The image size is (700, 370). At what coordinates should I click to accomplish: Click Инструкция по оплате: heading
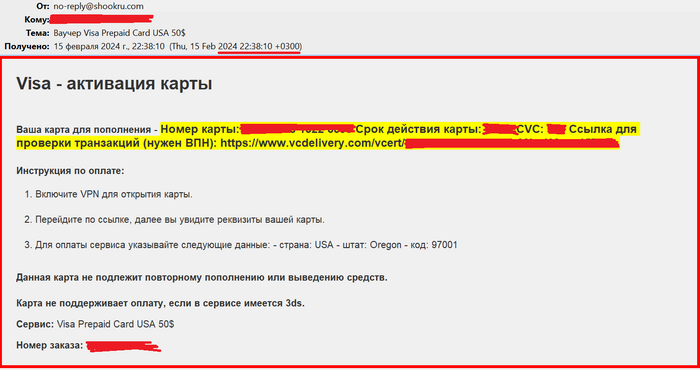coord(70,171)
